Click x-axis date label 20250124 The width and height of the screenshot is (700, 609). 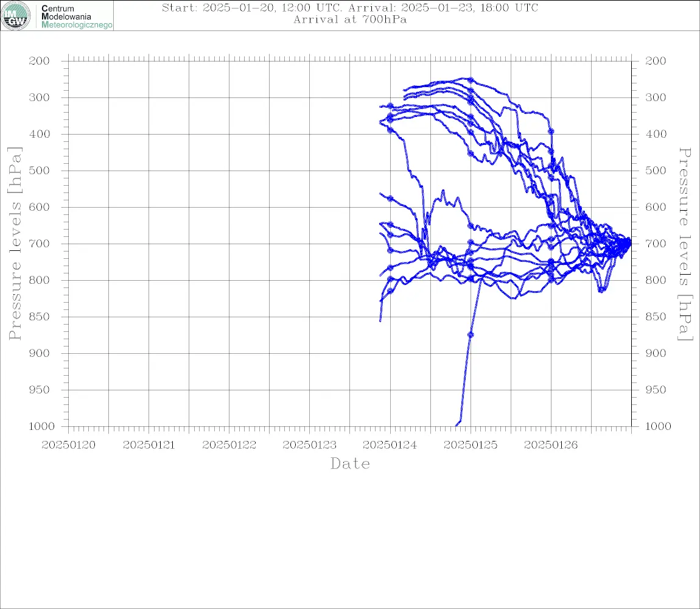point(390,445)
